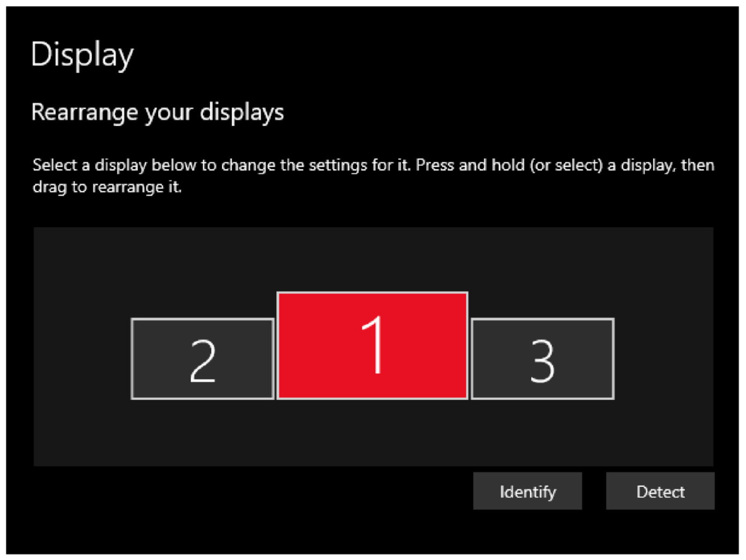Click the Identify button
Screen dimensions: 746x560
coord(527,491)
